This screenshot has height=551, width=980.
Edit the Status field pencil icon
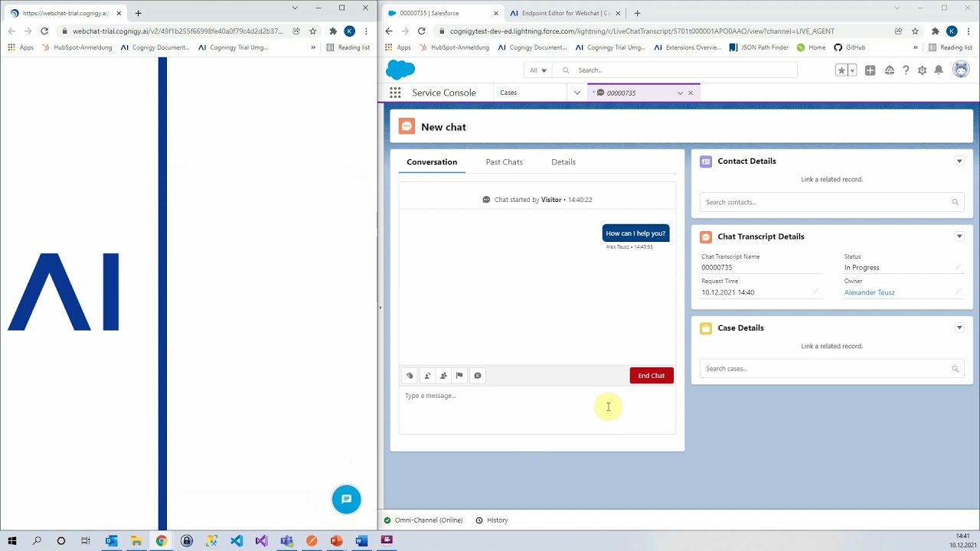pos(958,267)
